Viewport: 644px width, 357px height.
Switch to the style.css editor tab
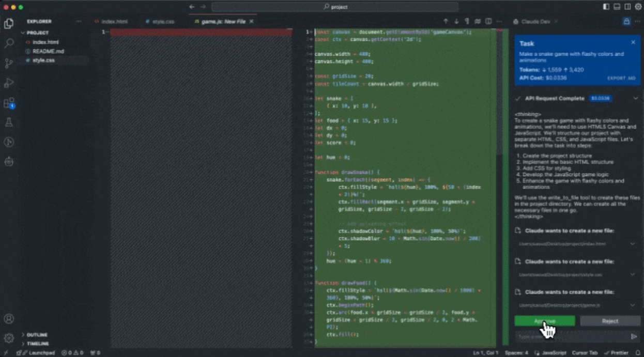point(160,22)
